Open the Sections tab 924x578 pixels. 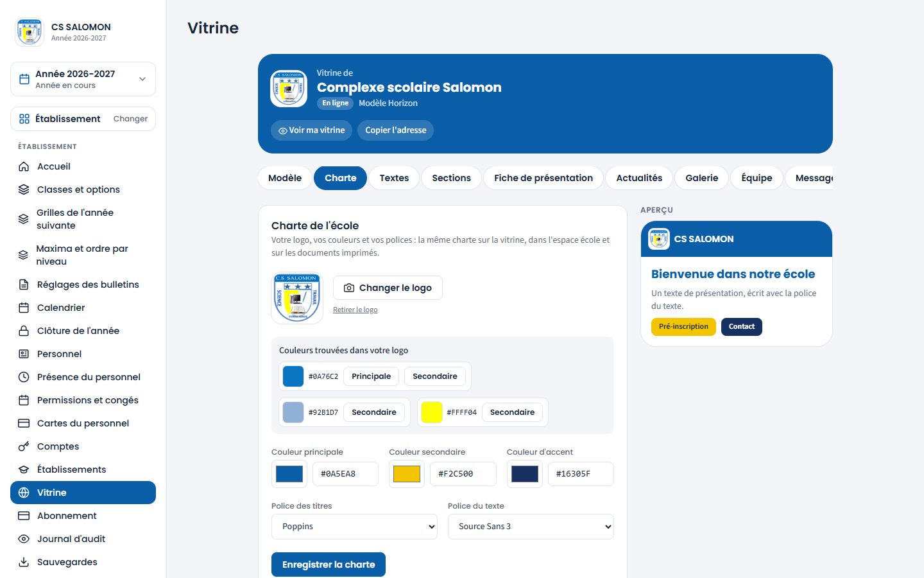click(x=451, y=178)
